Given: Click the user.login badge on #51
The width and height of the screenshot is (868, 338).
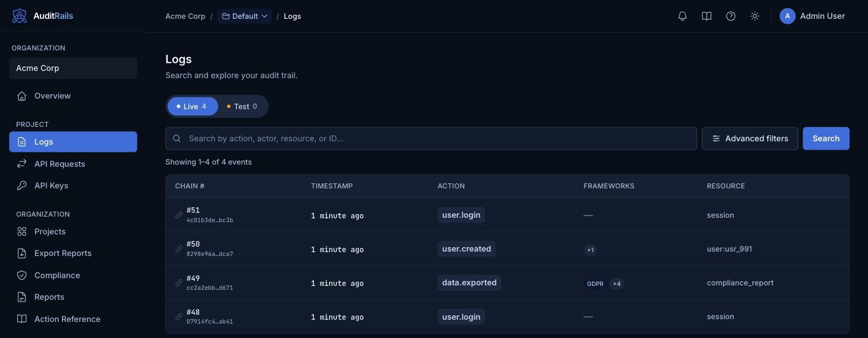Looking at the screenshot, I should click(461, 215).
